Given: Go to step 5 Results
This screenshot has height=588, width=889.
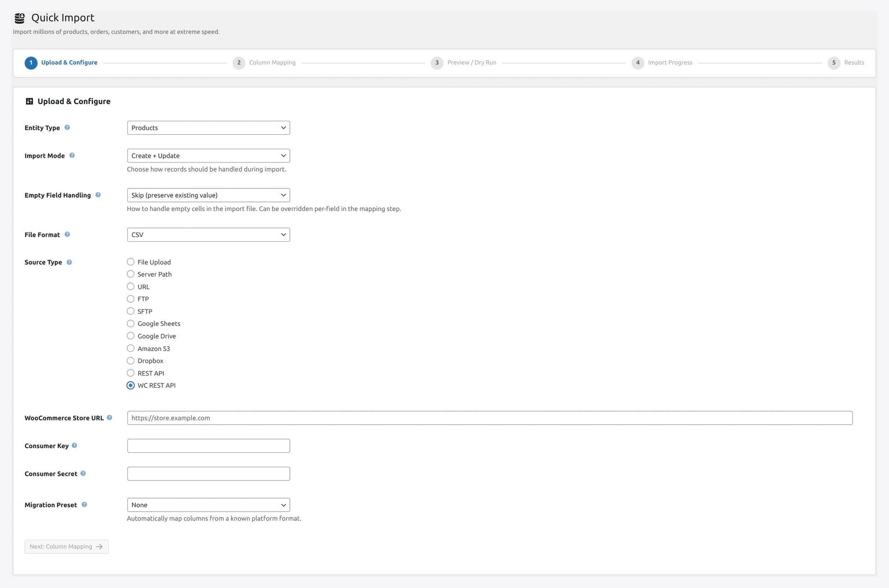Looking at the screenshot, I should tap(846, 63).
